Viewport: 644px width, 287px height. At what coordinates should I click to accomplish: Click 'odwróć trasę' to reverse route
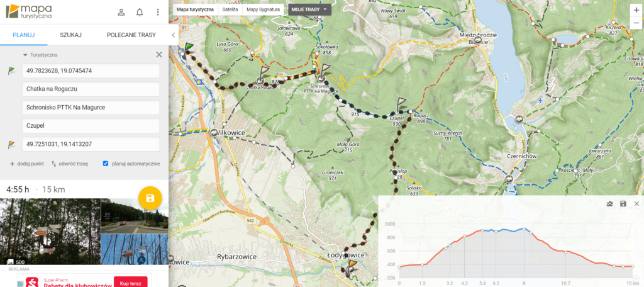point(70,163)
